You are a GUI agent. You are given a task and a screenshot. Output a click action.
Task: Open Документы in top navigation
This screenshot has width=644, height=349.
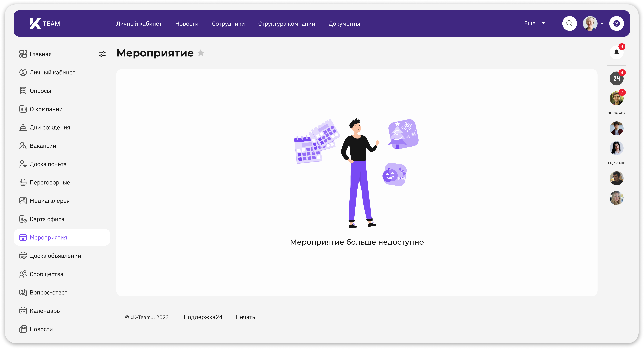(x=344, y=24)
